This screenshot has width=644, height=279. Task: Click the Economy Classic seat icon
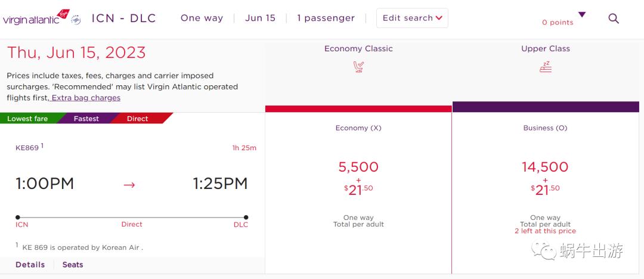click(358, 67)
